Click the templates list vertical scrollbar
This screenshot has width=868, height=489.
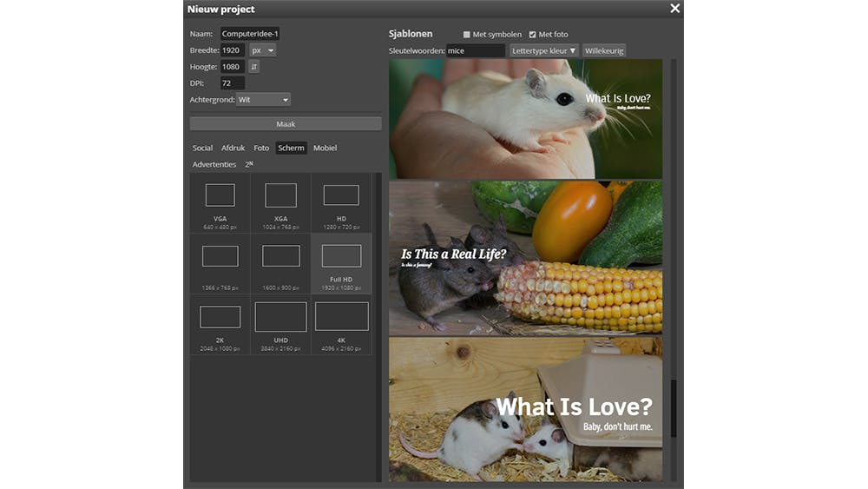[x=673, y=408]
